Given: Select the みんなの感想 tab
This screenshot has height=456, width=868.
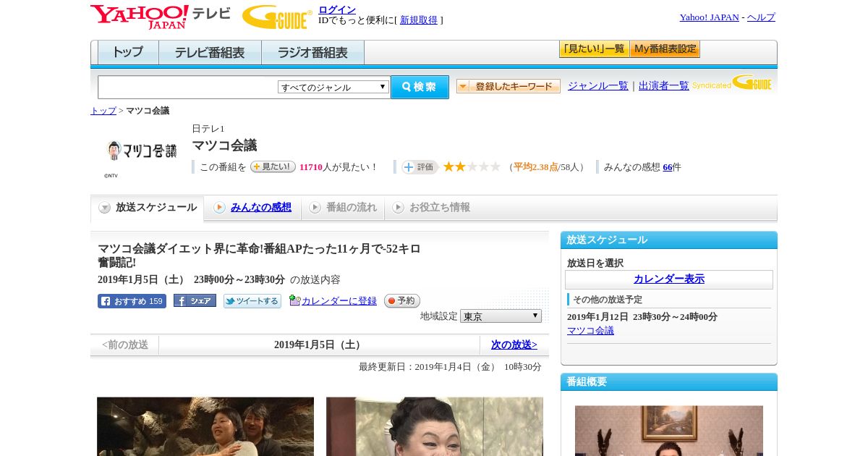Looking at the screenshot, I should tap(252, 208).
